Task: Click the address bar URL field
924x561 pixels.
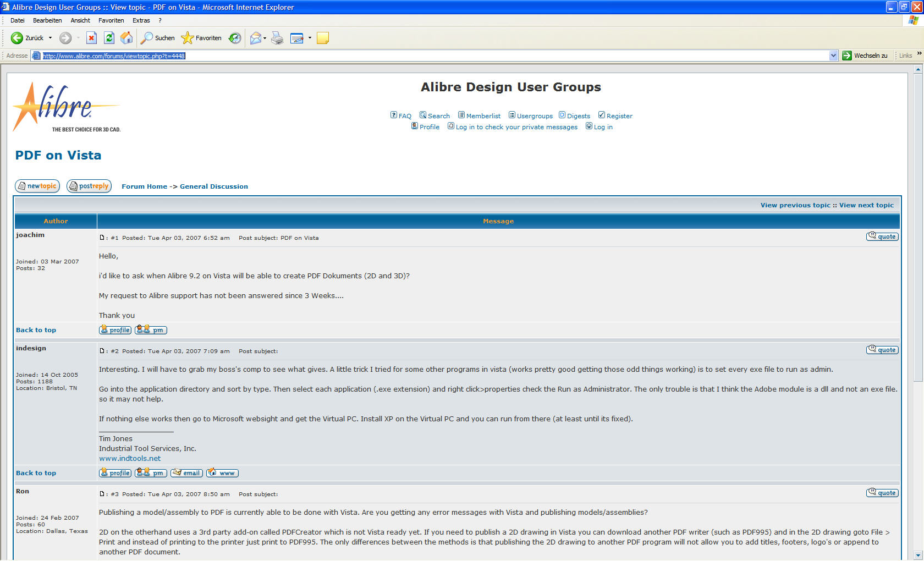Action: pyautogui.click(x=435, y=56)
